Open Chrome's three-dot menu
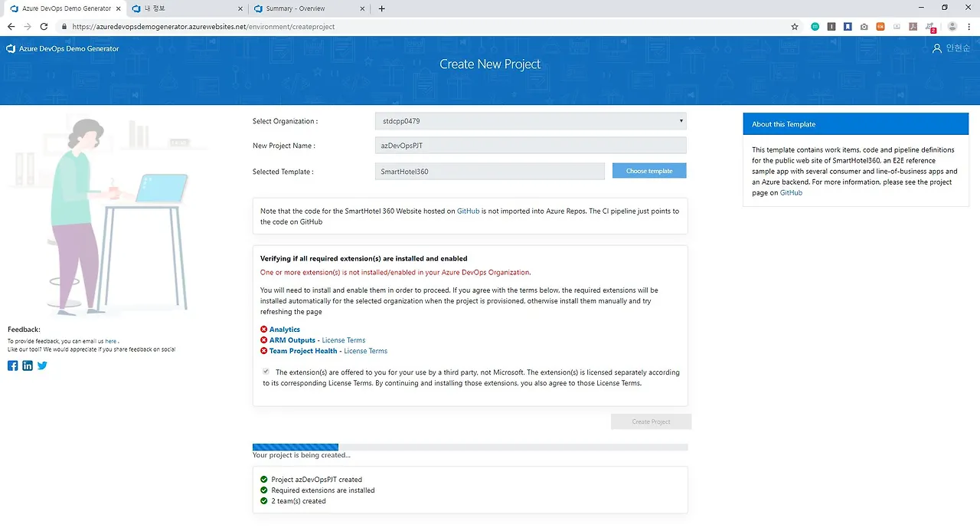This screenshot has width=980, height=531. pyautogui.click(x=969, y=26)
